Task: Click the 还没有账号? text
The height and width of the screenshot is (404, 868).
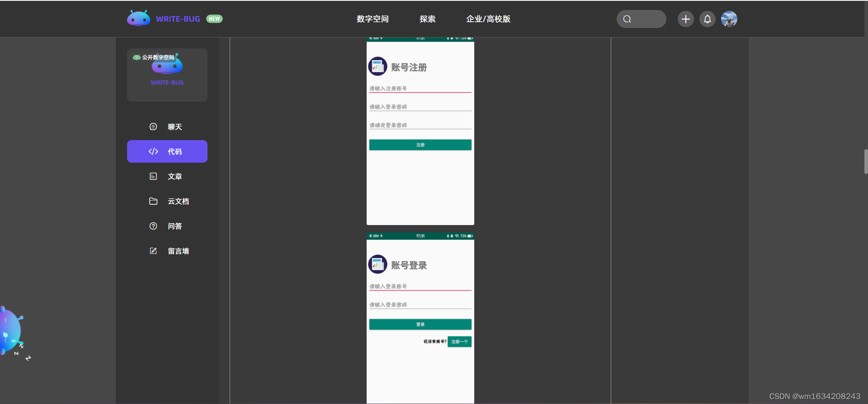Action: coord(435,342)
